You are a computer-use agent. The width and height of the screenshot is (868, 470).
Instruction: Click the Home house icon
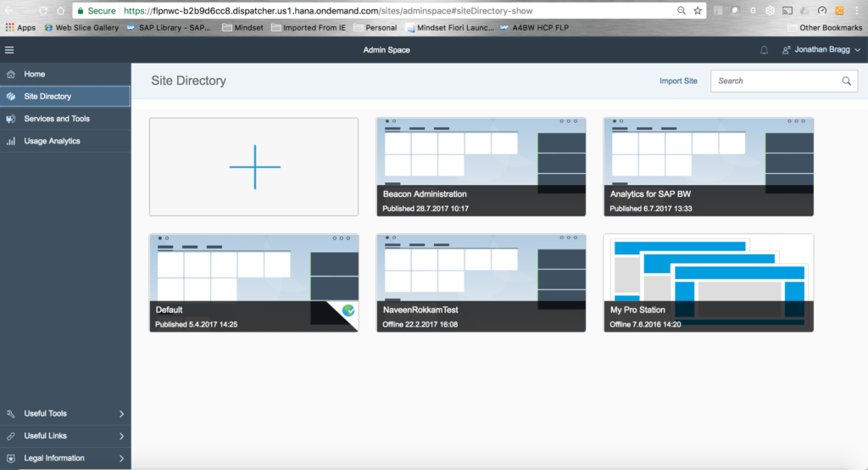click(x=10, y=74)
